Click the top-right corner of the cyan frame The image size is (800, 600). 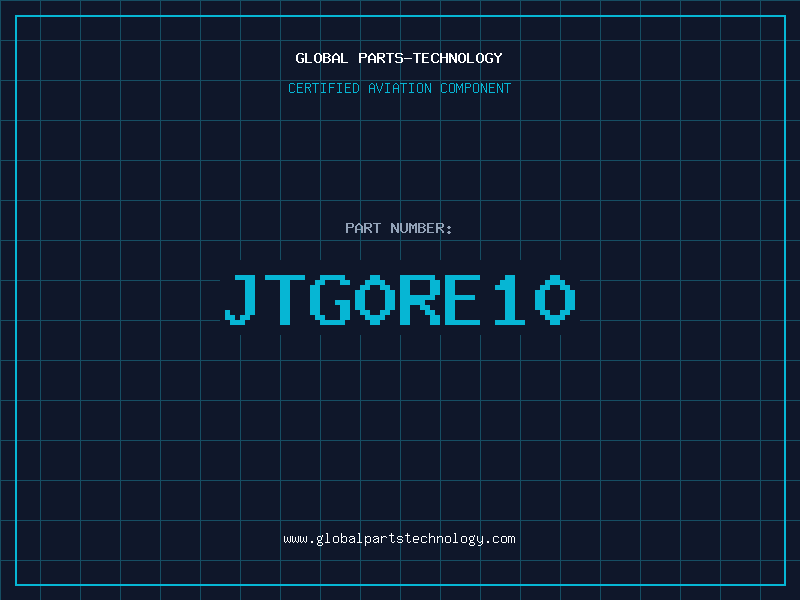(x=784, y=16)
